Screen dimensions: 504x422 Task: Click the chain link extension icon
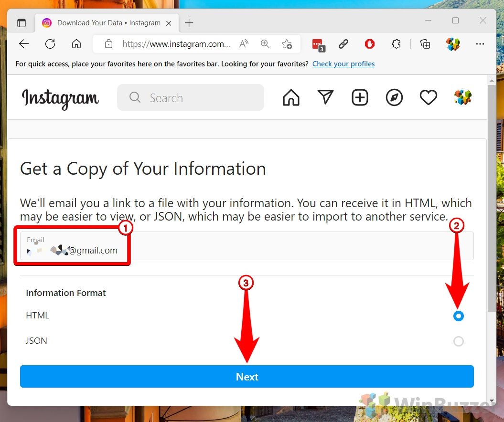[x=343, y=43]
